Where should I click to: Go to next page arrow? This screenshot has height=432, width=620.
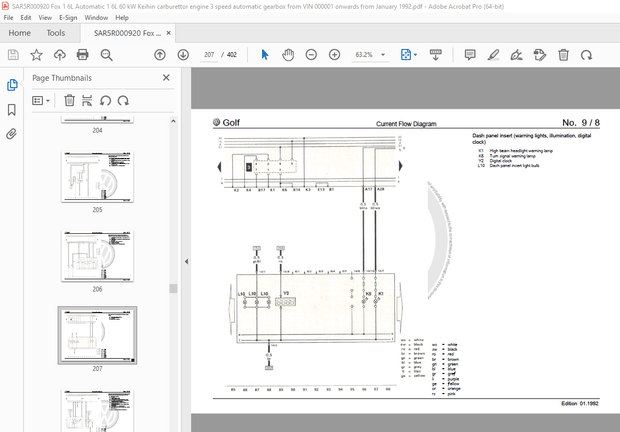[183, 55]
